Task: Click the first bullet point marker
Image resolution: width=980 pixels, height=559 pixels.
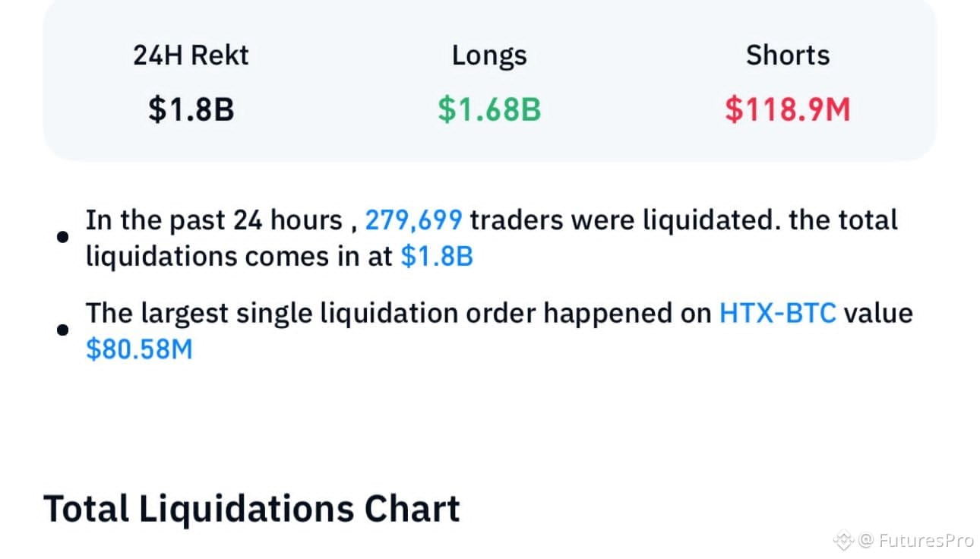Action: (63, 238)
